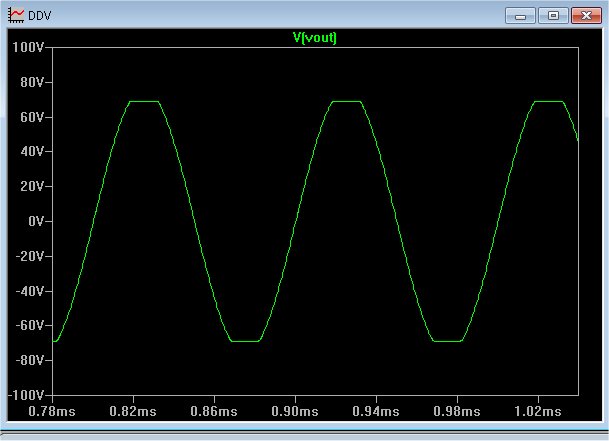Click the 1.02ms time axis label
This screenshot has height=441, width=609.
pyautogui.click(x=538, y=411)
